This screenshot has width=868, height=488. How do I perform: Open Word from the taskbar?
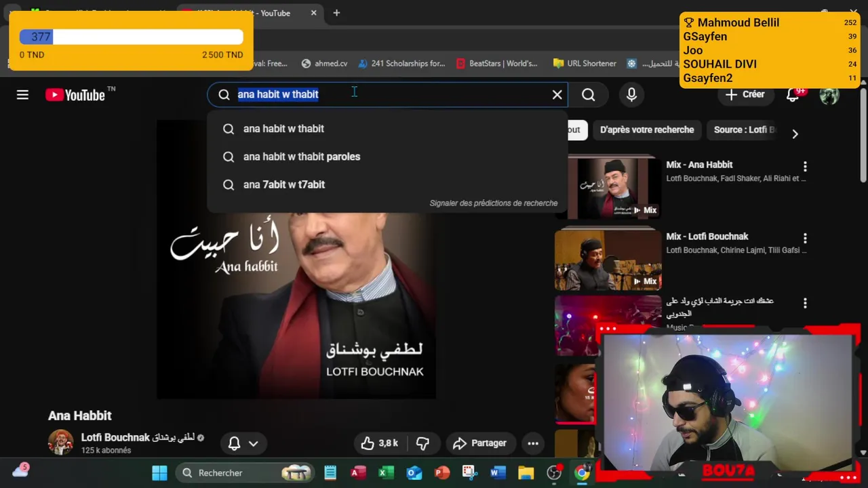498,473
